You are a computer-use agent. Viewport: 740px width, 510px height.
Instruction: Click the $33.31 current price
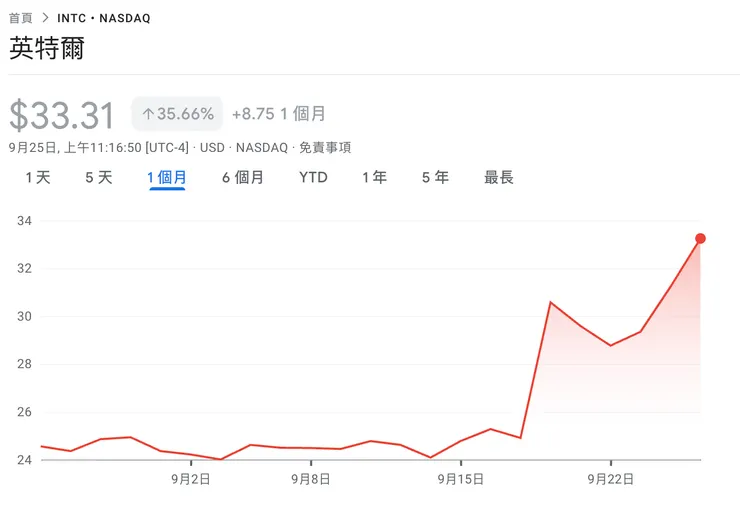(62, 116)
